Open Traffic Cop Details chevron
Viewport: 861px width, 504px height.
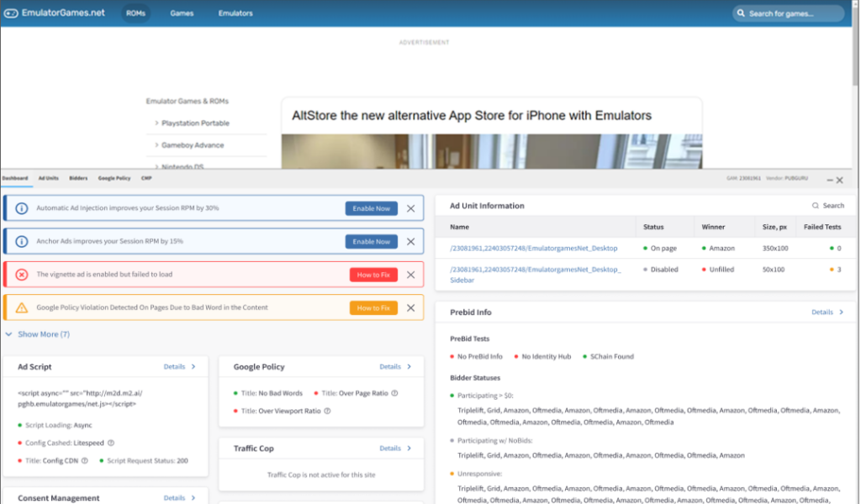409,448
